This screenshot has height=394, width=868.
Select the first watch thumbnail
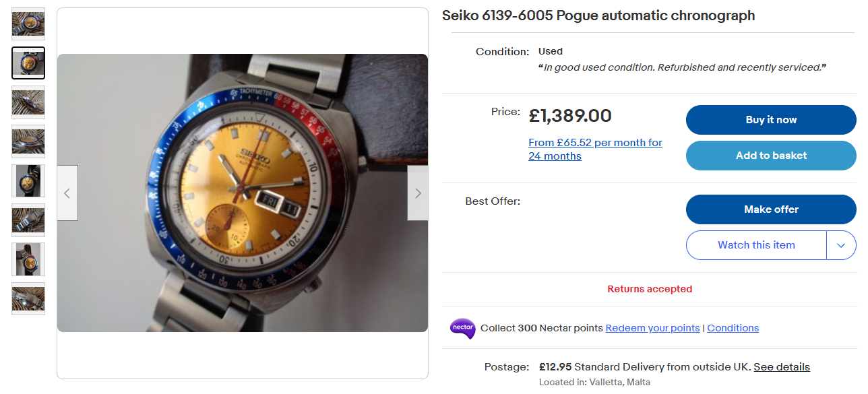pos(28,24)
